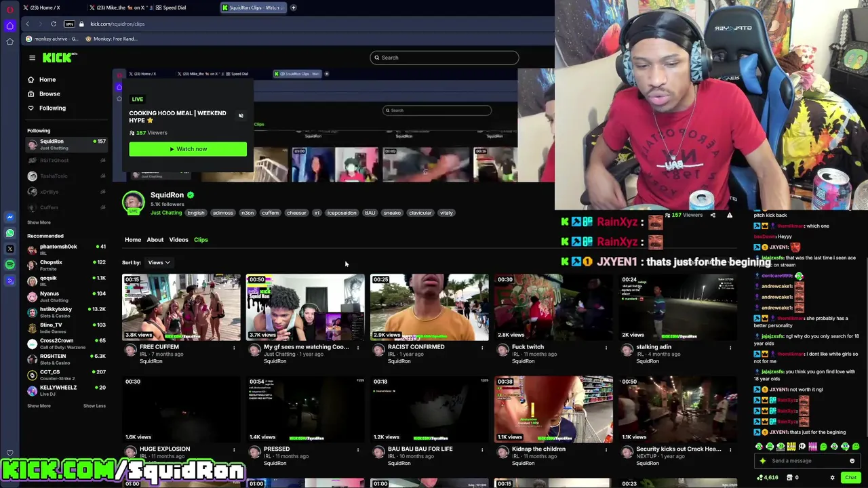Open options menu for RACIST CONFIRMED clip
Screen dimensions: 868x488
click(x=482, y=348)
